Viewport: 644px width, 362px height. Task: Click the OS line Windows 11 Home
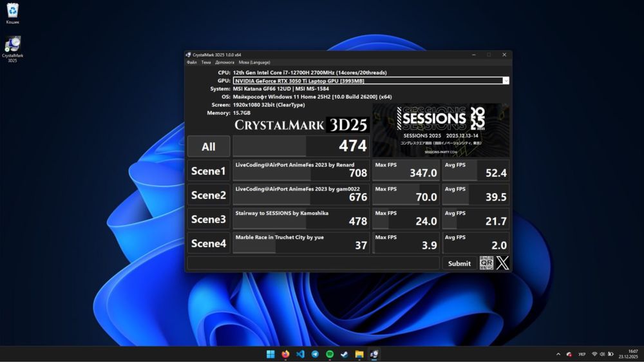312,97
